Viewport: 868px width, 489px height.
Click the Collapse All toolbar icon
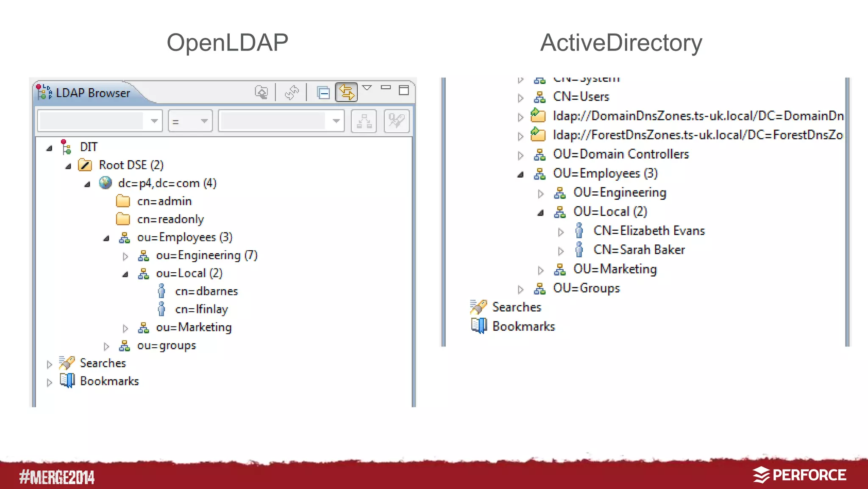(x=323, y=92)
